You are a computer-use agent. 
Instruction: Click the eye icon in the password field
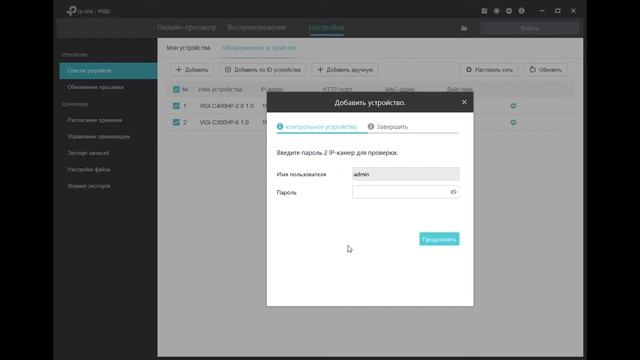tap(453, 192)
